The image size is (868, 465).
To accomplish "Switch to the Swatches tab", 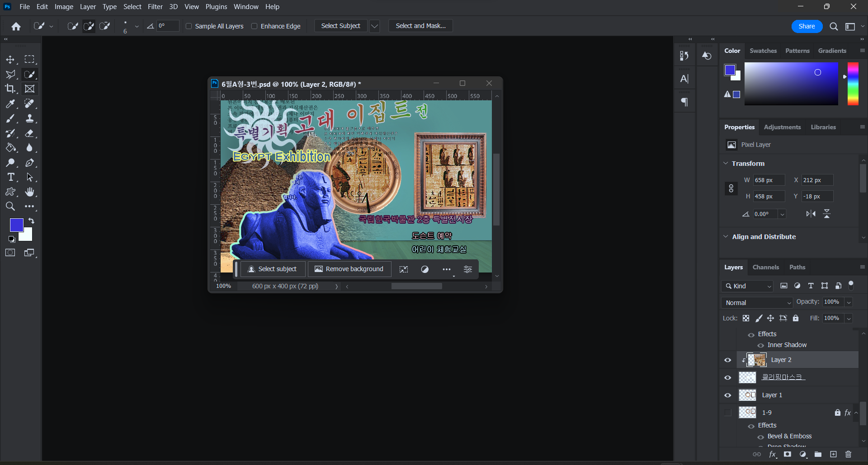I will click(x=763, y=51).
